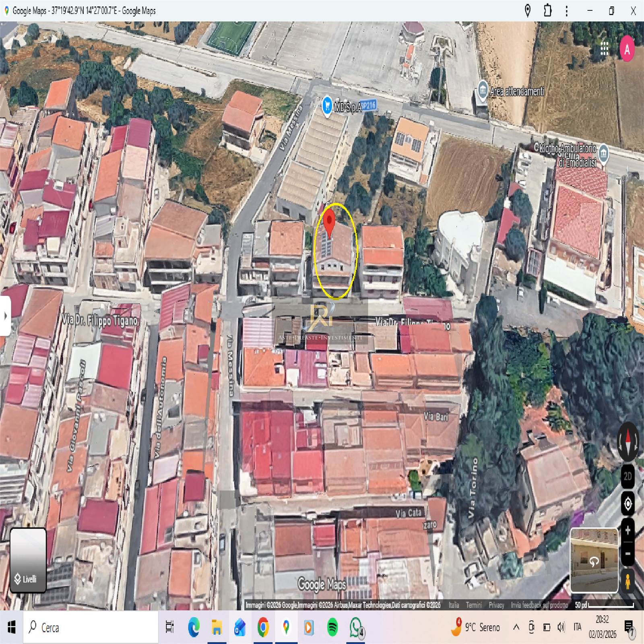
Task: Open the account avatar A menu
Action: [x=627, y=49]
